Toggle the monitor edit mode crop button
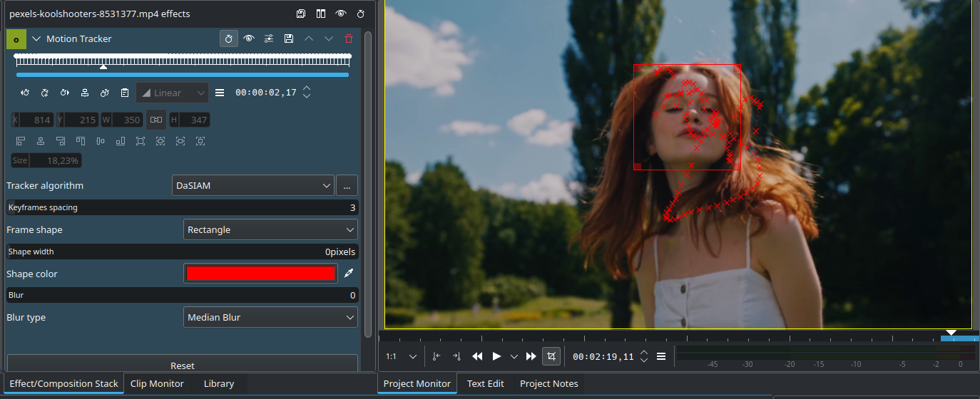This screenshot has height=399, width=980. coord(551,356)
